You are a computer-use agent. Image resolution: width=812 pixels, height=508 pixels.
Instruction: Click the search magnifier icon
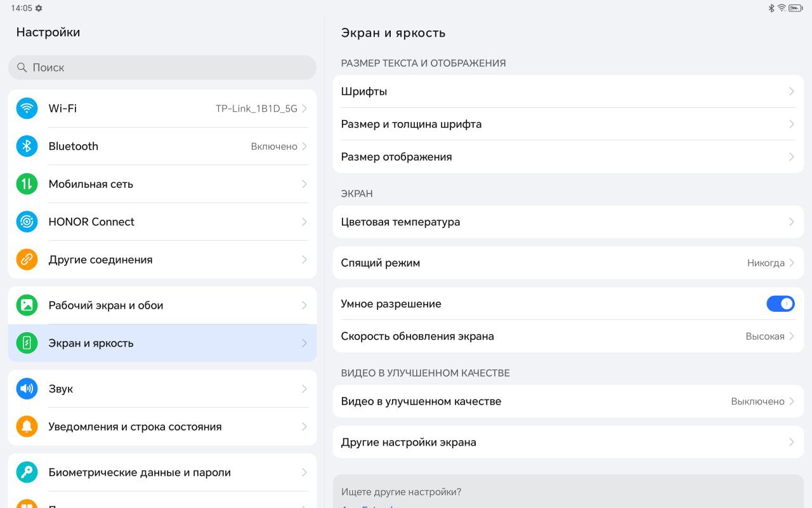tap(22, 67)
